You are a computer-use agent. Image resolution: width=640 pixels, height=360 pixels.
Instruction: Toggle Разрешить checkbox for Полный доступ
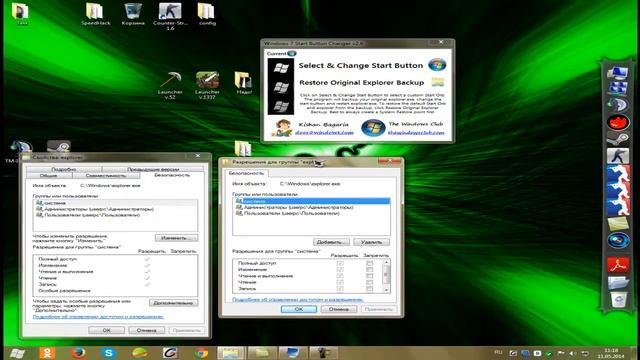340,264
